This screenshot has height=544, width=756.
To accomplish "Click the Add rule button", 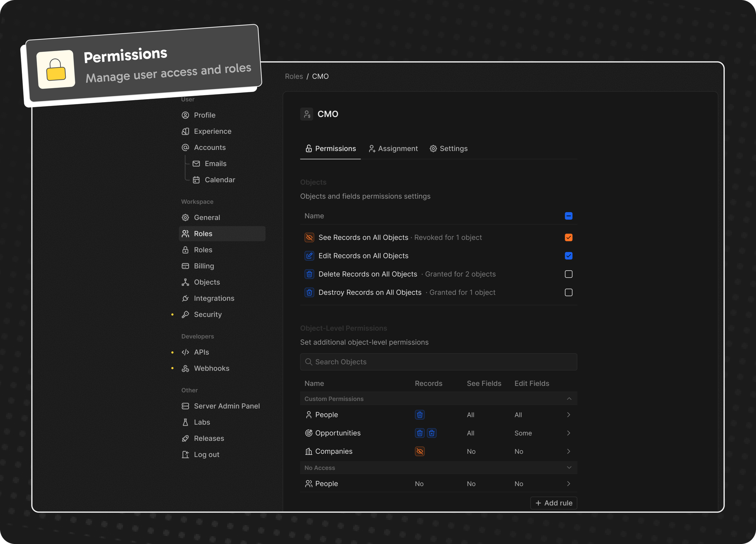I will (554, 503).
